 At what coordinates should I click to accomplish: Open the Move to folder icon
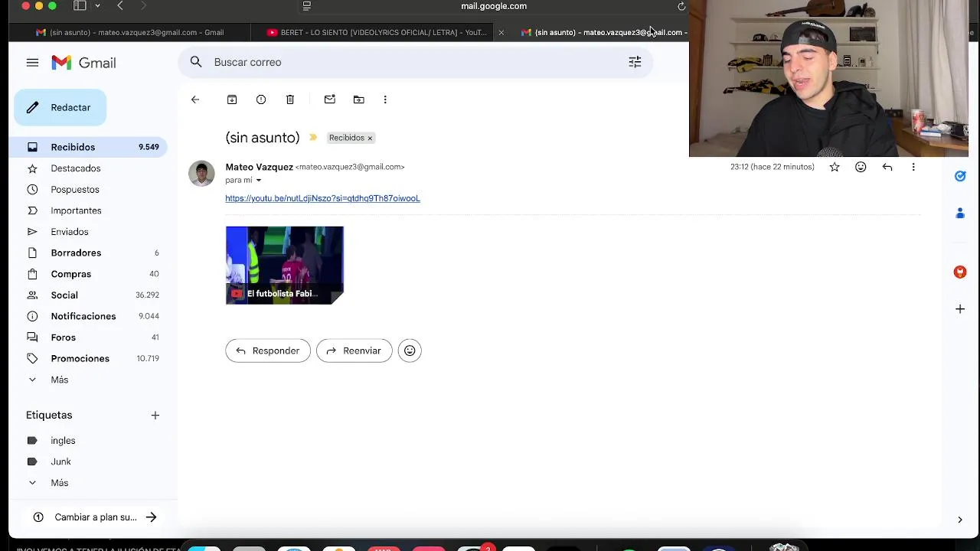tap(359, 99)
